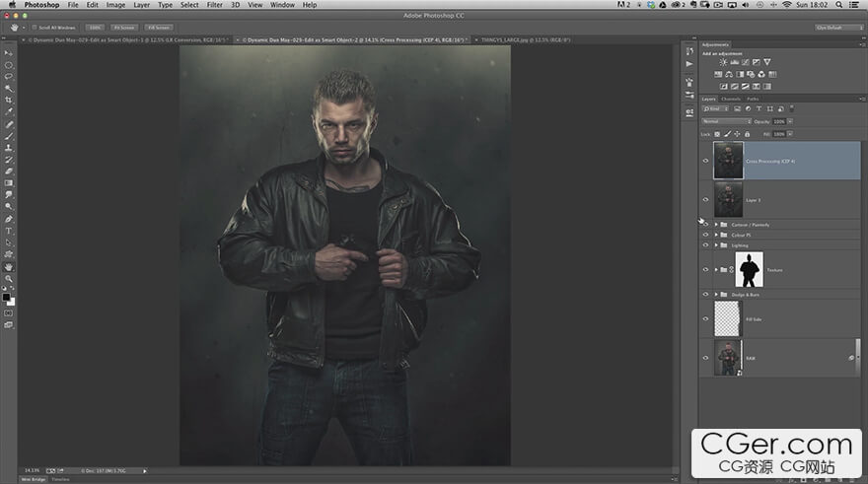Open the Select menu
This screenshot has width=868, height=484.
pos(189,4)
